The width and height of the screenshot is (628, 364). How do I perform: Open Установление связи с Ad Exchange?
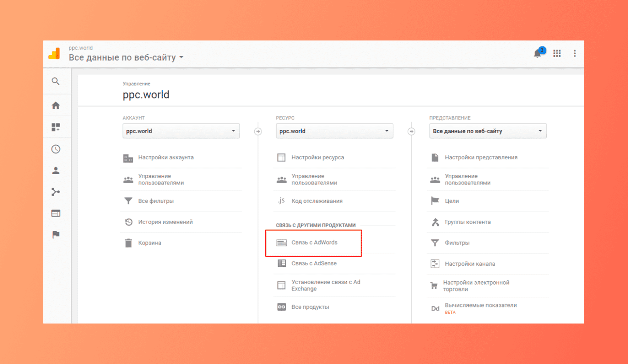tap(326, 285)
